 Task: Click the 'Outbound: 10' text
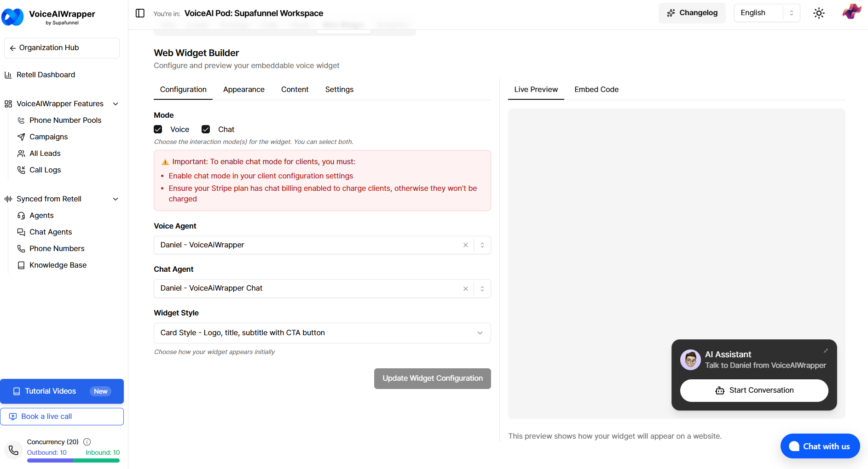[x=46, y=452]
